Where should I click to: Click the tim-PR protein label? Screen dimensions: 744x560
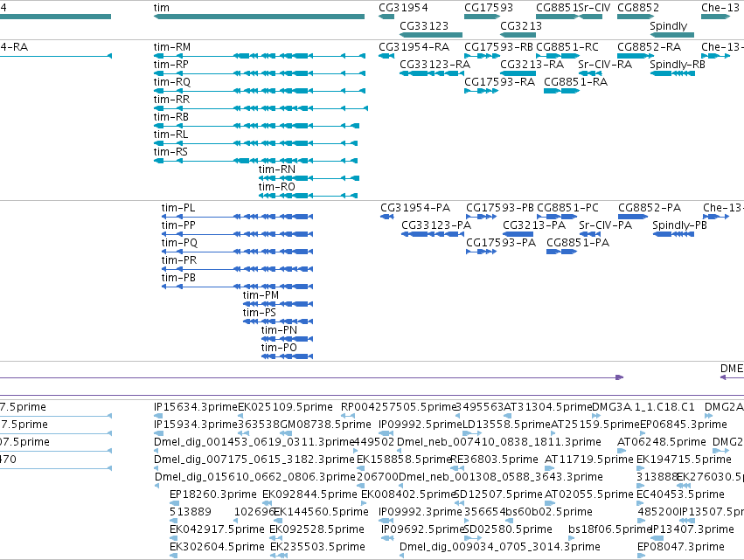(x=179, y=260)
